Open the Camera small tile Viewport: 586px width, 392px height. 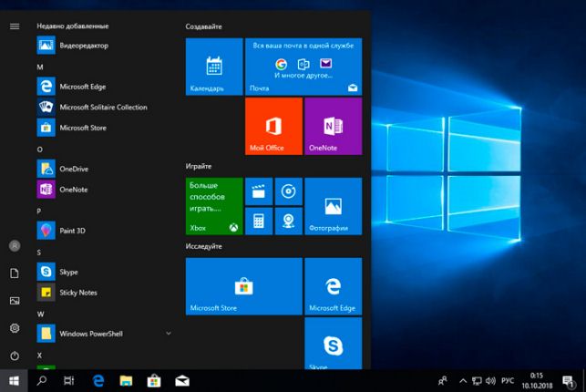289,222
